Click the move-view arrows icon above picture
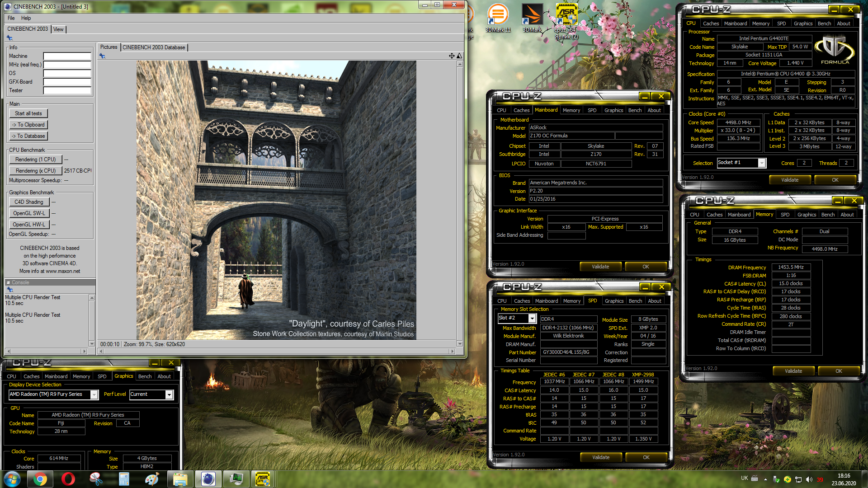The width and height of the screenshot is (868, 488). (x=452, y=56)
